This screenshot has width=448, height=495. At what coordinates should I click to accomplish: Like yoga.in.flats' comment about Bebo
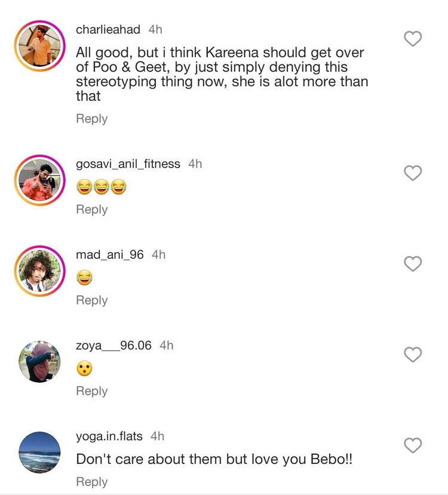[413, 445]
